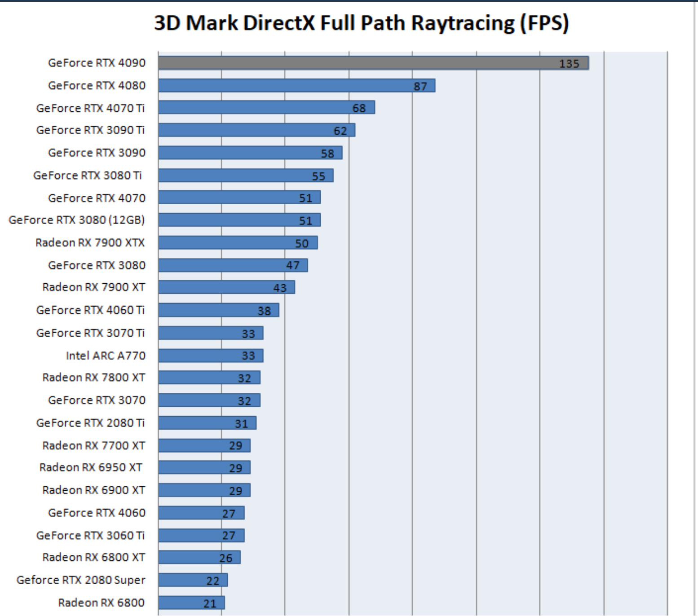
Task: Click the GeForce RTX 3080 (12GB) label
Action: click(x=77, y=220)
